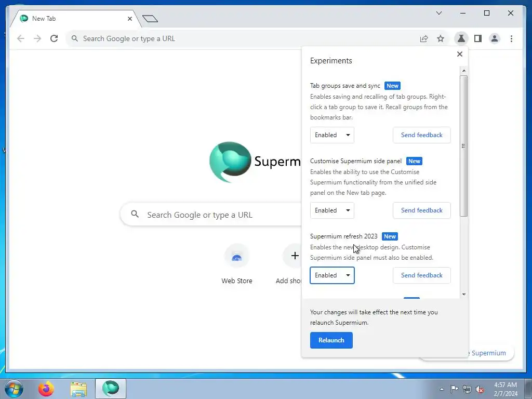Screen dimensions: 532x399
Task: Launch Firefox from the taskbar
Action: click(46, 389)
